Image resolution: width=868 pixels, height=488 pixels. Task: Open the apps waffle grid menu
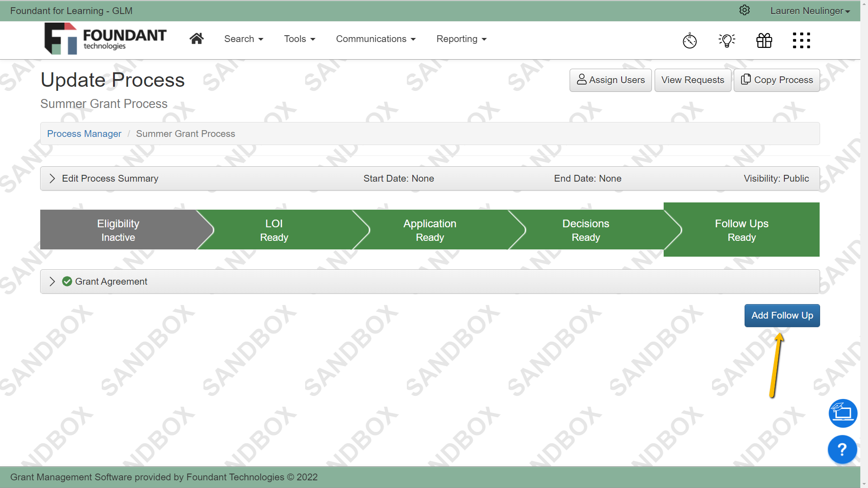click(x=801, y=40)
